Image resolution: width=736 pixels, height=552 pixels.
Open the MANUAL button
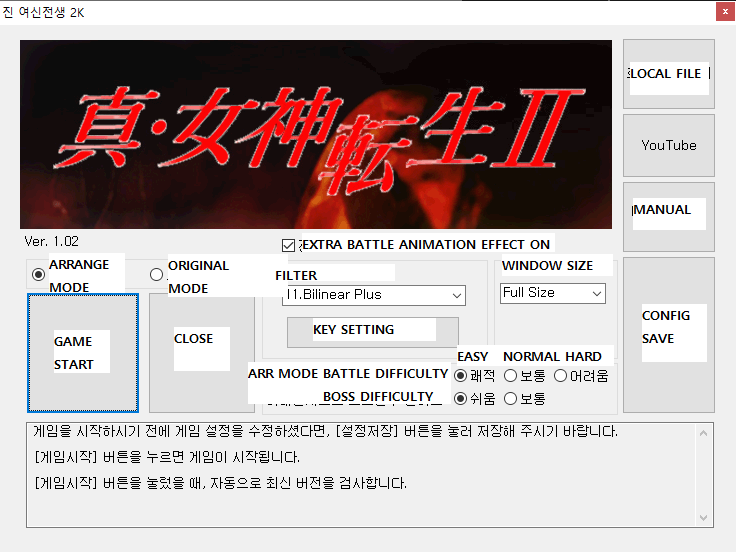pyautogui.click(x=668, y=217)
